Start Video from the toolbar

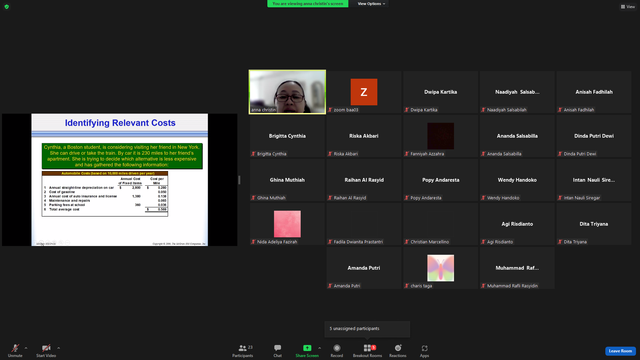click(x=46, y=350)
